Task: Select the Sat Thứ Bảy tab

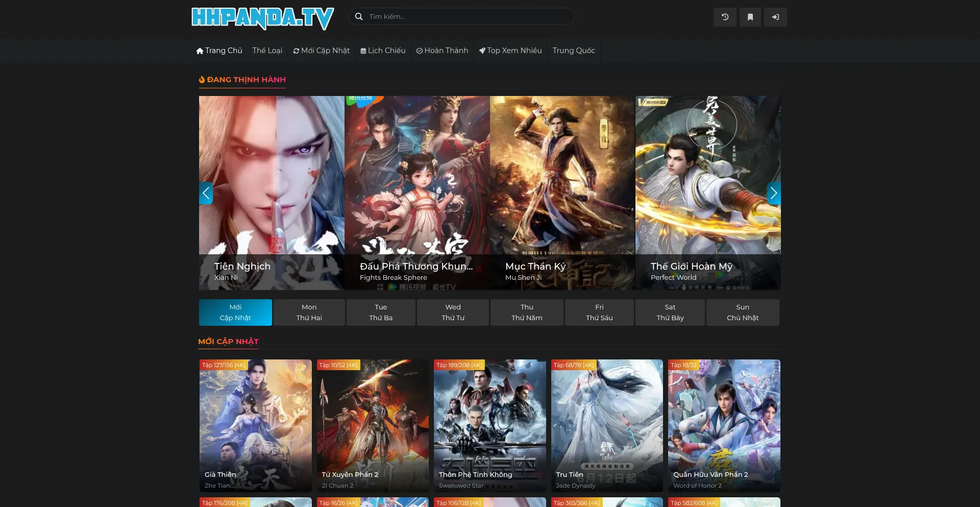Action: (x=670, y=312)
